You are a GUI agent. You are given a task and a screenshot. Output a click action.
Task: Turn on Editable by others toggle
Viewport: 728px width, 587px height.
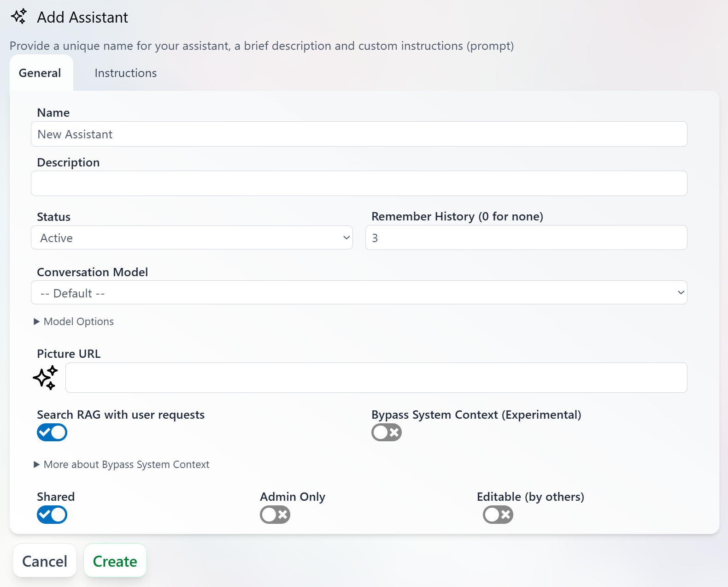coord(498,515)
